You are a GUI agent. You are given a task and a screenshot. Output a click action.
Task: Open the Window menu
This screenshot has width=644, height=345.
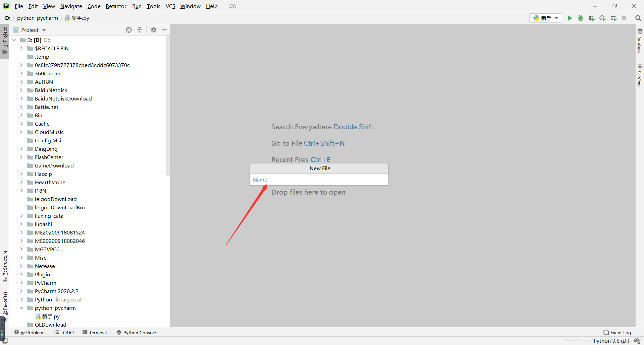click(190, 6)
